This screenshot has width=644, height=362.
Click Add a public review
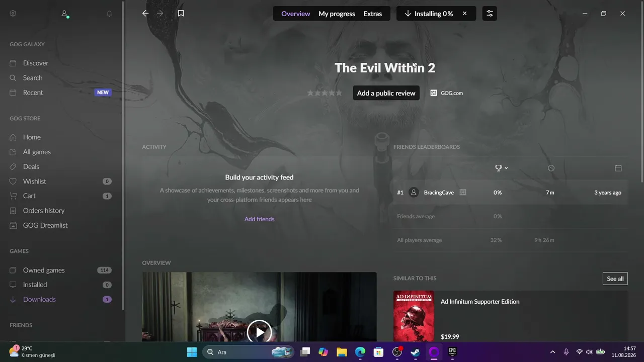(x=386, y=93)
